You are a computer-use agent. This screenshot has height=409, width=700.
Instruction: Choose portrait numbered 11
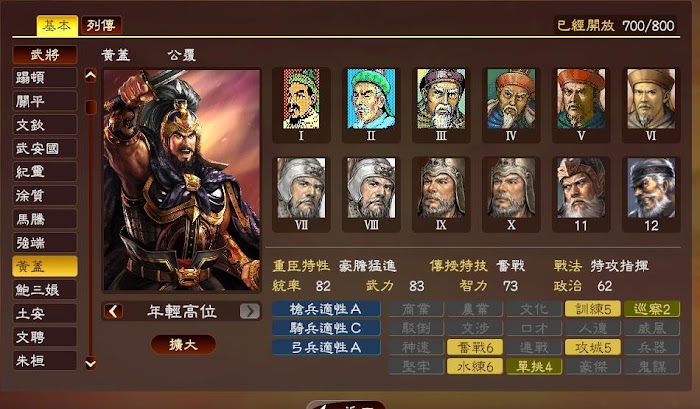point(581,194)
